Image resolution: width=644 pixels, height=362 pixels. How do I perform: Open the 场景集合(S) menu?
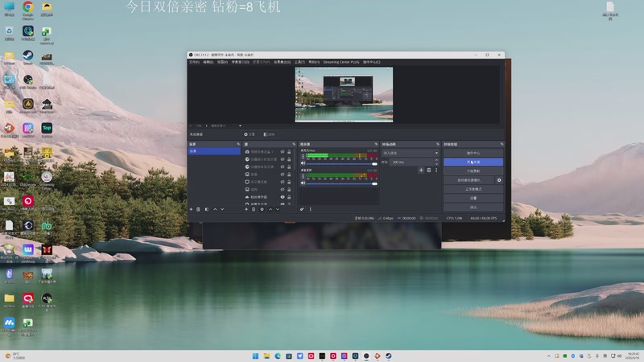[283, 62]
